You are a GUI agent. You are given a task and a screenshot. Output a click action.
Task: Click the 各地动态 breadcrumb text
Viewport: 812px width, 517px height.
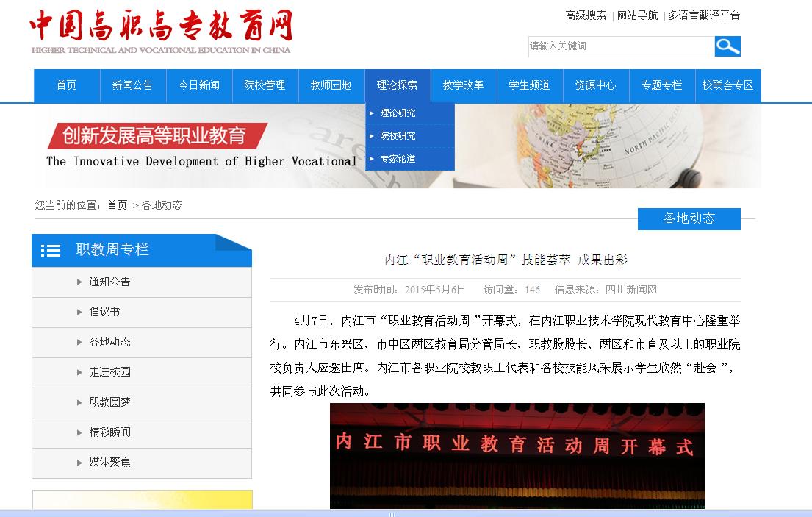coord(162,205)
